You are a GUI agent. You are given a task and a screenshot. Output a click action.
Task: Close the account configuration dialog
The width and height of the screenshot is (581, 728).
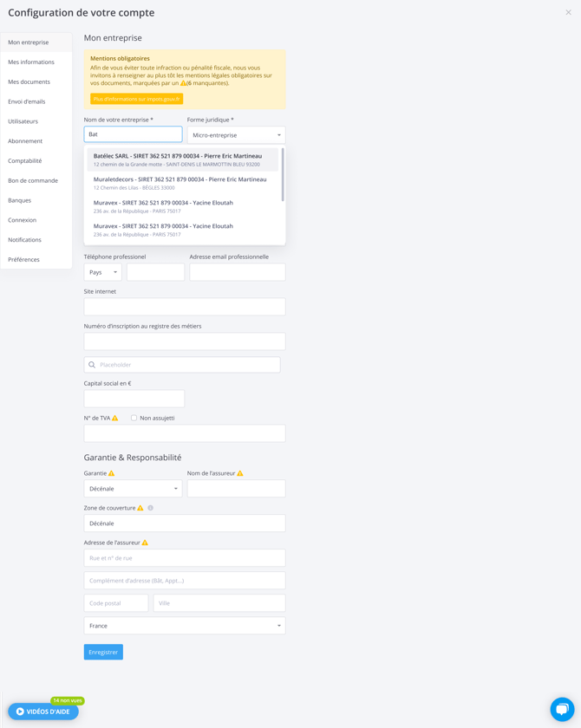(568, 13)
